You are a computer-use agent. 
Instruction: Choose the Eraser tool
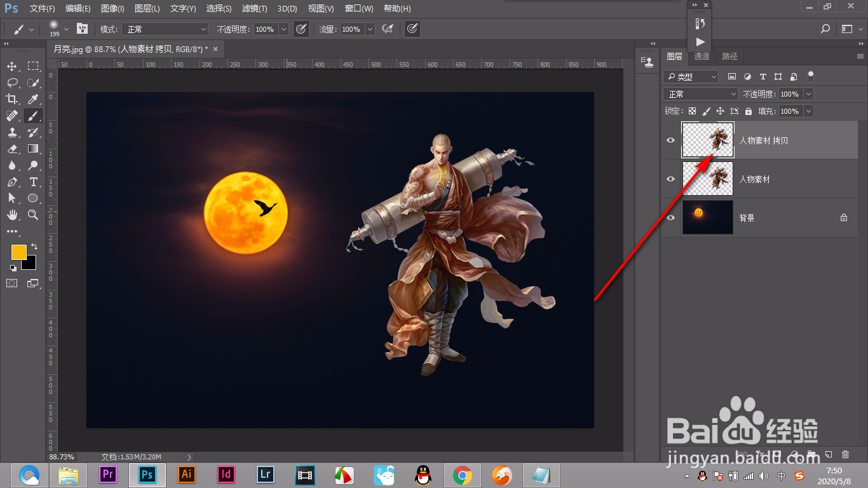12,149
